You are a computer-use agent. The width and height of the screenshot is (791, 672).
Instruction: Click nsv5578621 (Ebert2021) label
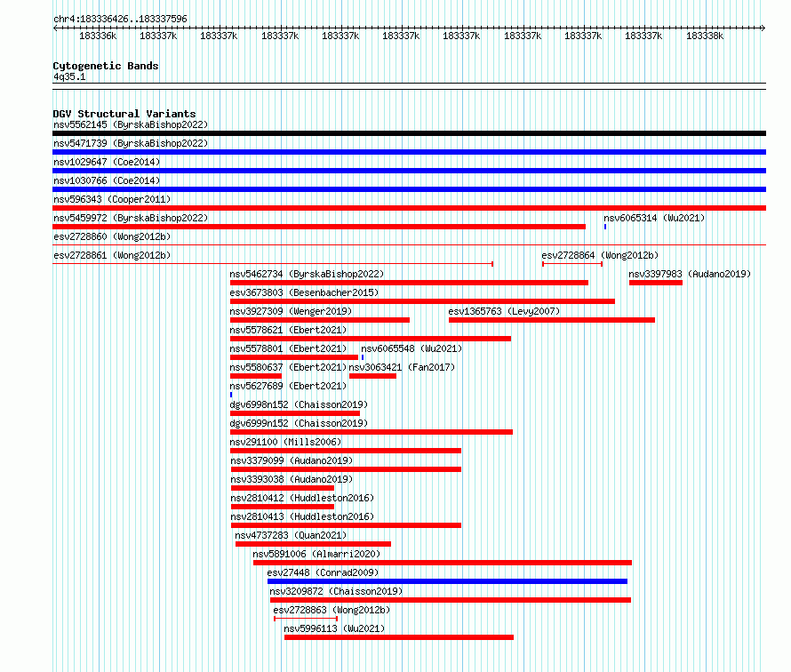point(288,330)
